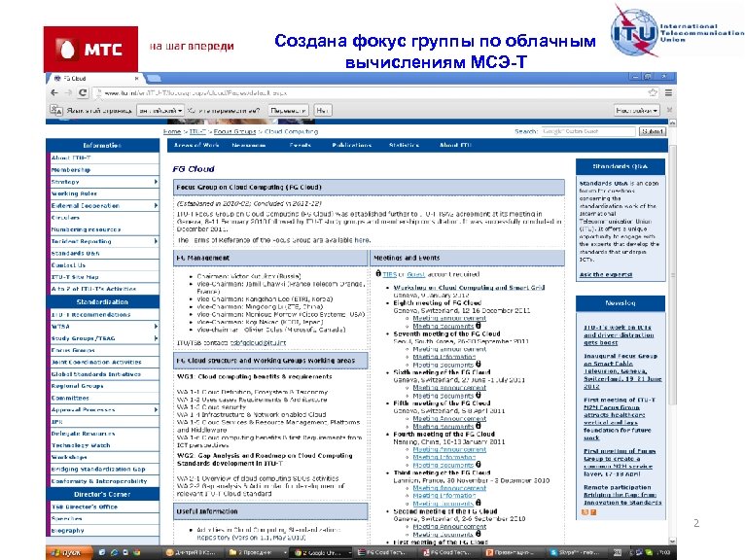Open the Technology Watch sidebar item

[81, 445]
